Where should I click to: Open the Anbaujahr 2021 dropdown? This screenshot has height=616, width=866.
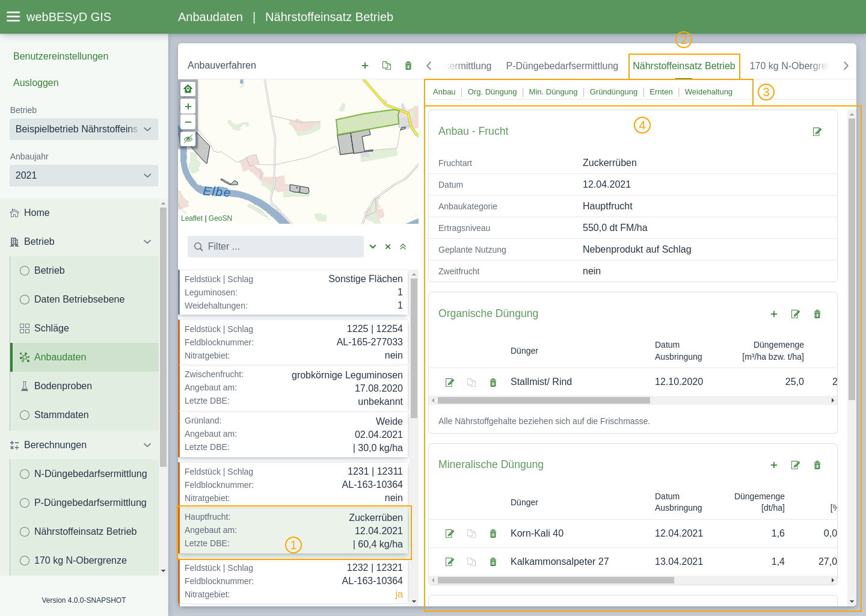coord(84,176)
